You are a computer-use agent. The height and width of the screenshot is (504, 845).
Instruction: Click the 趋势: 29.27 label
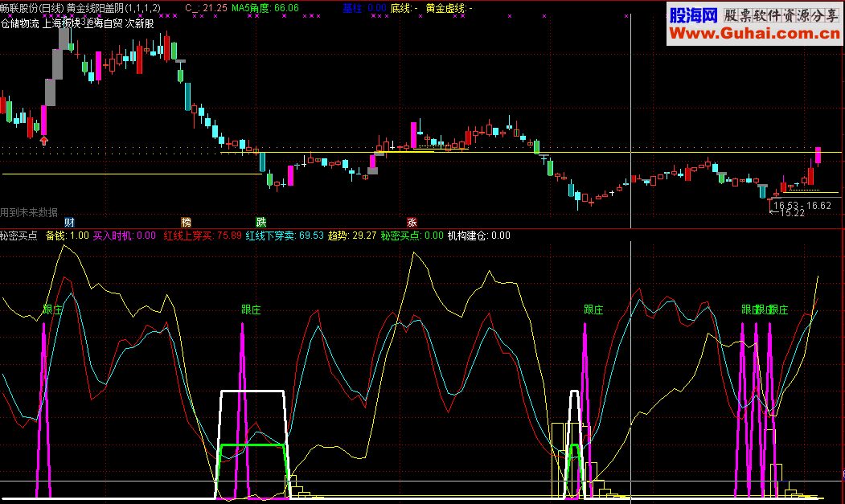(352, 236)
